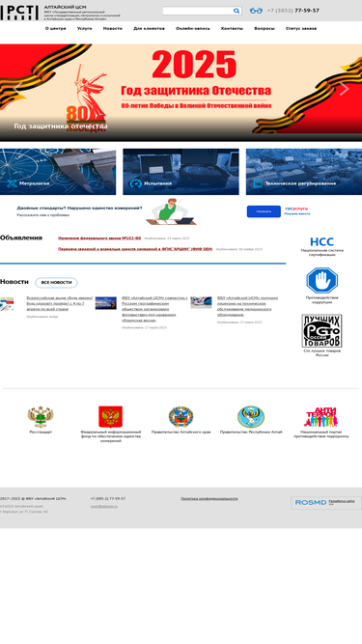Open the «О центре» menu item
Image resolution: width=362 pixels, height=644 pixels.
pos(55,28)
